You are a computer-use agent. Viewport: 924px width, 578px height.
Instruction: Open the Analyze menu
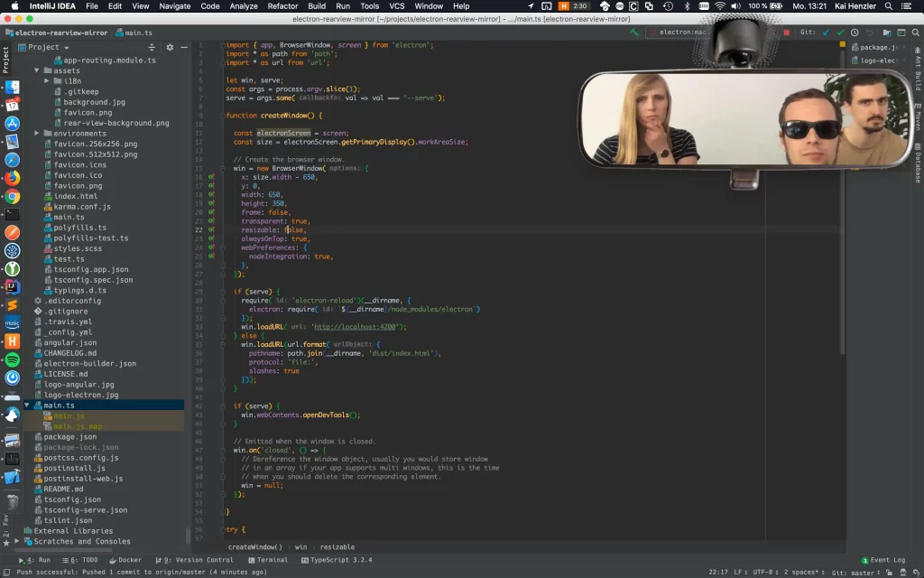click(x=244, y=6)
